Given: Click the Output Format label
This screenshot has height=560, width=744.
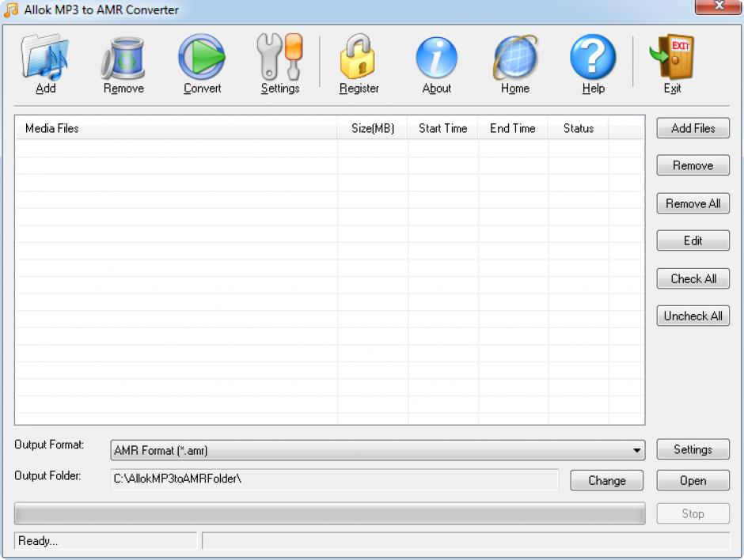Looking at the screenshot, I should pyautogui.click(x=49, y=445).
